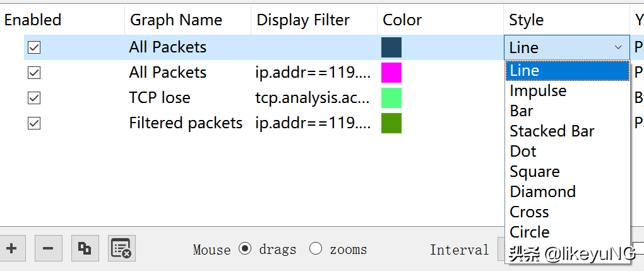Select the Mouse zooms radio button

coord(316,248)
